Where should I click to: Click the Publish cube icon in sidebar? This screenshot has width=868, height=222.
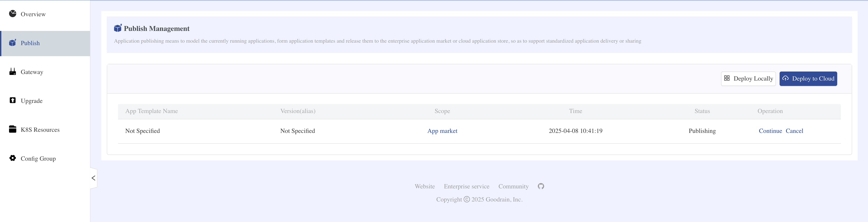pos(12,43)
